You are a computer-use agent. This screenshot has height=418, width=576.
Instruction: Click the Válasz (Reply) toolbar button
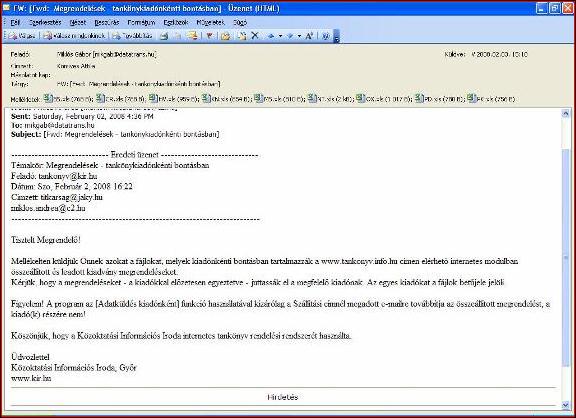click(23, 36)
